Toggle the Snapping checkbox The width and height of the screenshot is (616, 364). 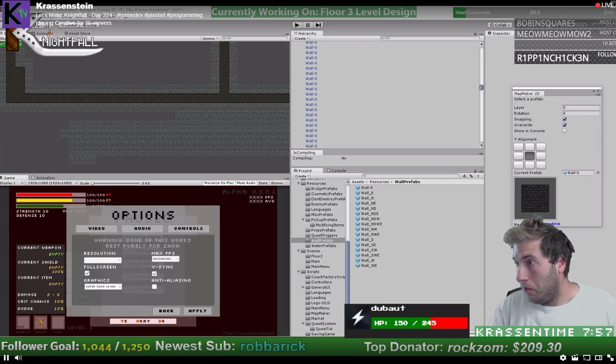(565, 119)
